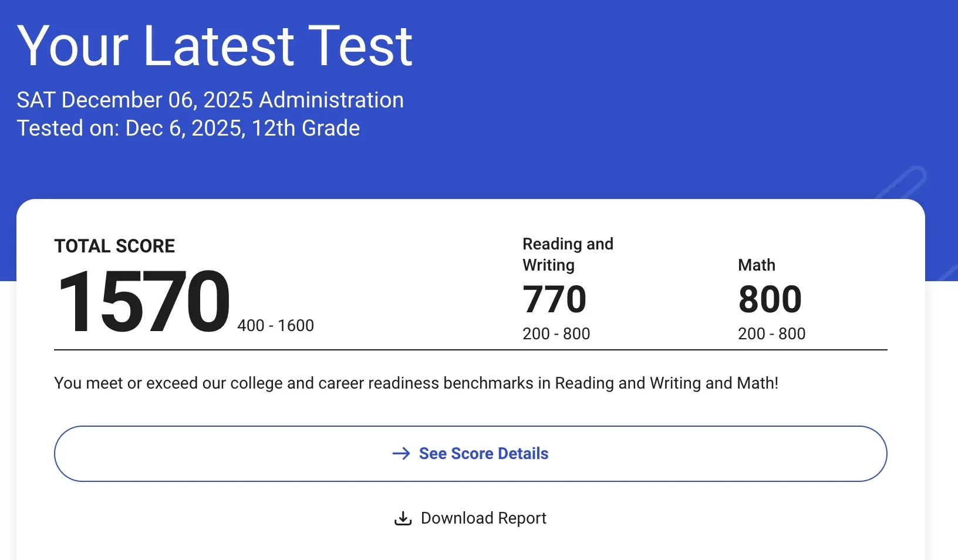
Task: Click the SAT December 06, 2025 Administration text
Action: tap(210, 100)
